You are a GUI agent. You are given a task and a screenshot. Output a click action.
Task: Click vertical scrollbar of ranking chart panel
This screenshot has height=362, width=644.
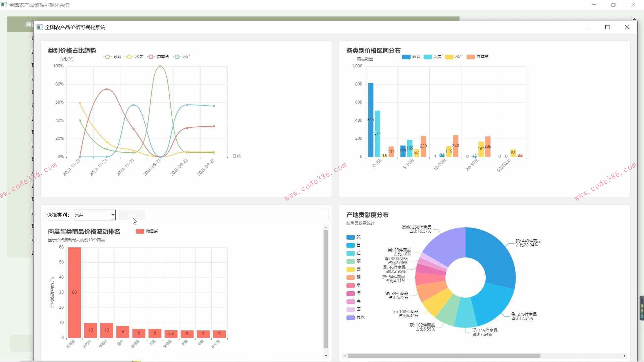point(326,288)
